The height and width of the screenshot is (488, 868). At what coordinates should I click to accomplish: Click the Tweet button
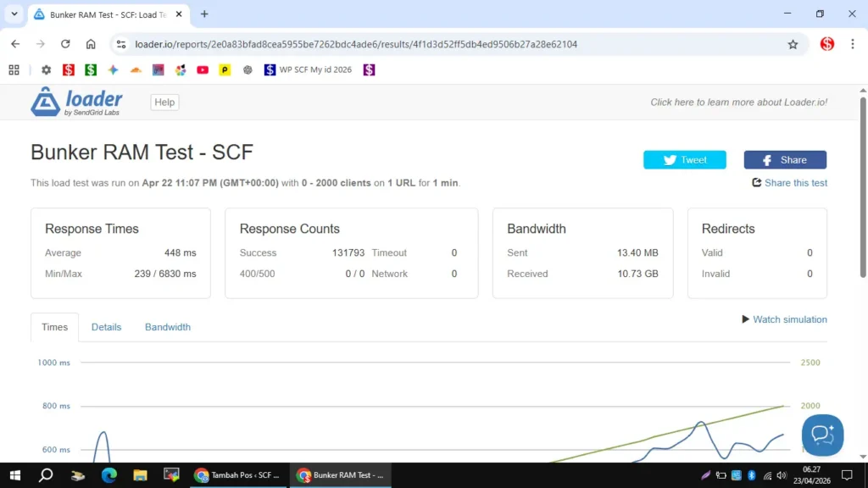(684, 160)
